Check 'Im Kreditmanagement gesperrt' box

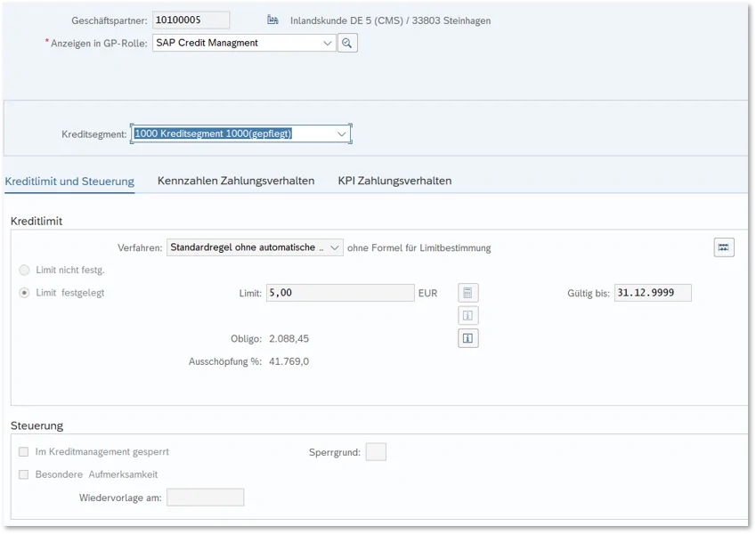(24, 452)
